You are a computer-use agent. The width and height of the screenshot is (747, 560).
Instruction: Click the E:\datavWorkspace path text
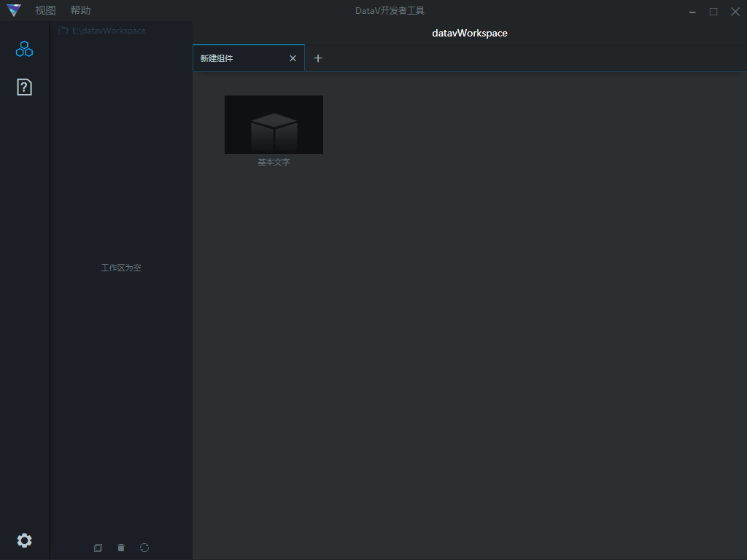(109, 31)
